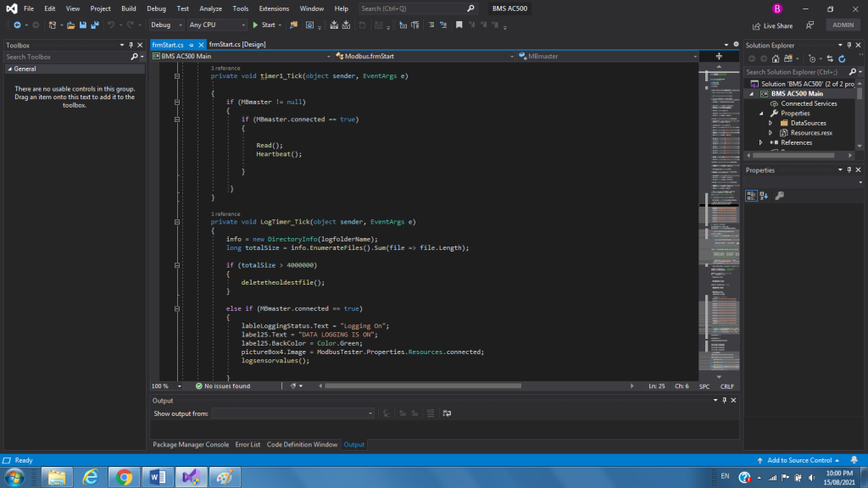Viewport: 868px width, 488px height.
Task: Collapse the timer1_Tick method outline
Action: click(177, 75)
